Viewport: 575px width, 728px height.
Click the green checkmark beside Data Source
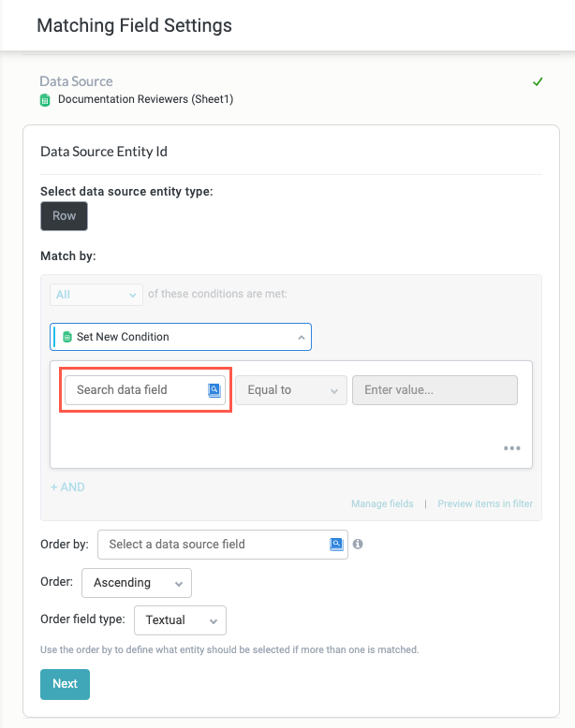538,82
